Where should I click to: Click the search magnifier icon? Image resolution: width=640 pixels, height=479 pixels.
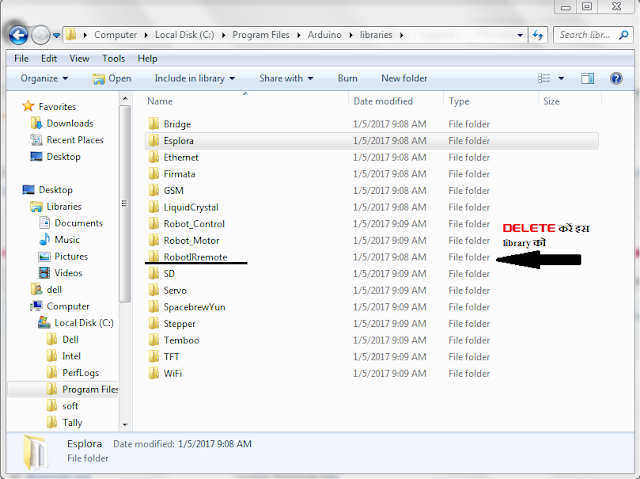[623, 35]
